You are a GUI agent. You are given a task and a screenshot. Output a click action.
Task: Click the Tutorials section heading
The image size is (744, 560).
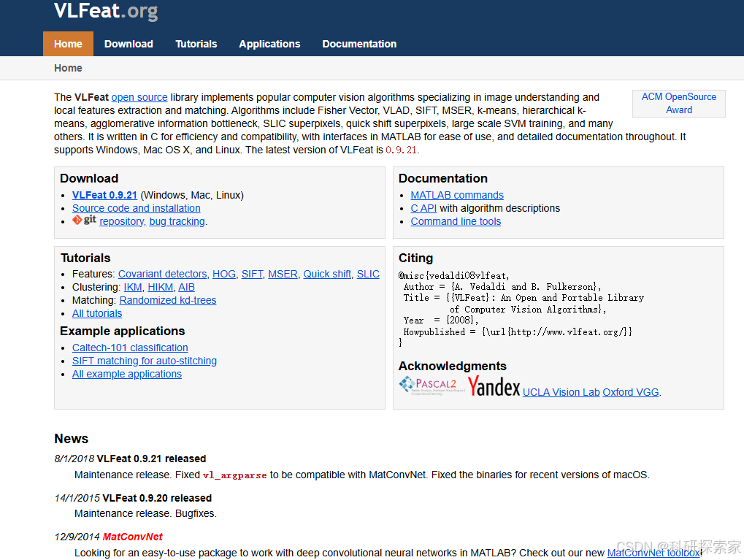tap(85, 258)
